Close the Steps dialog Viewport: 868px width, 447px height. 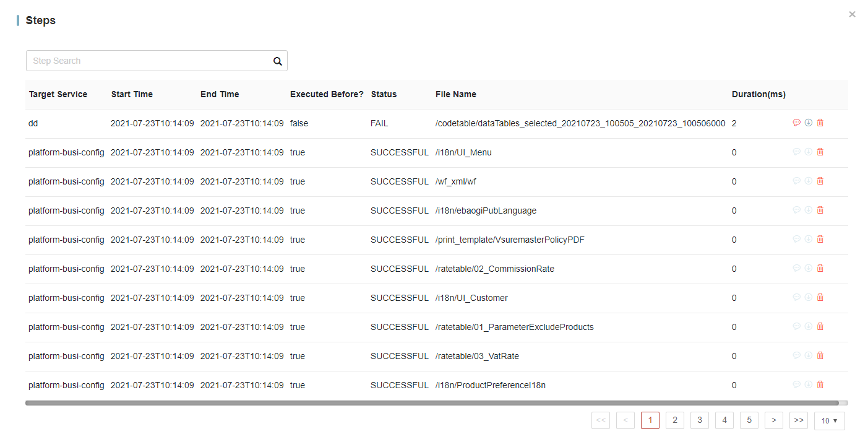point(852,14)
